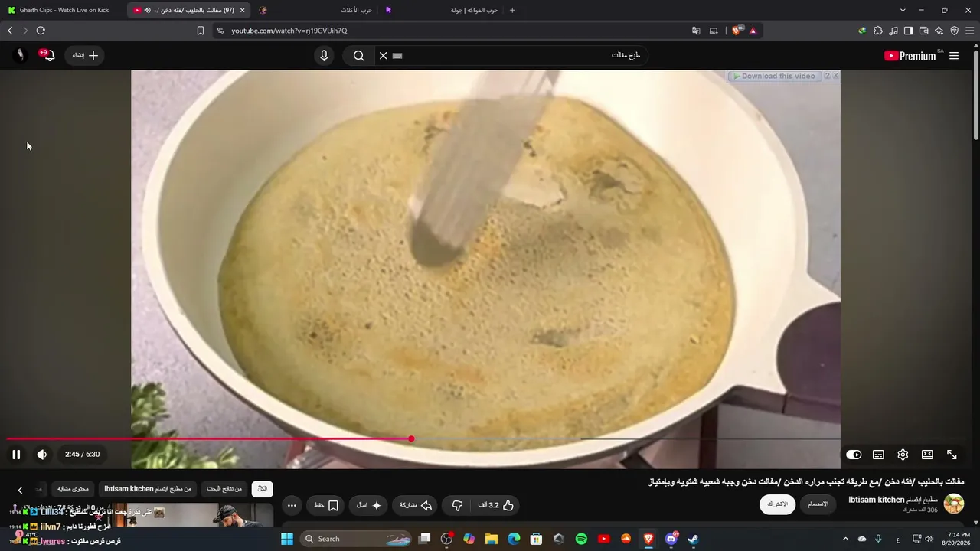Open the Create video button
980x551 pixels.
pos(85,55)
